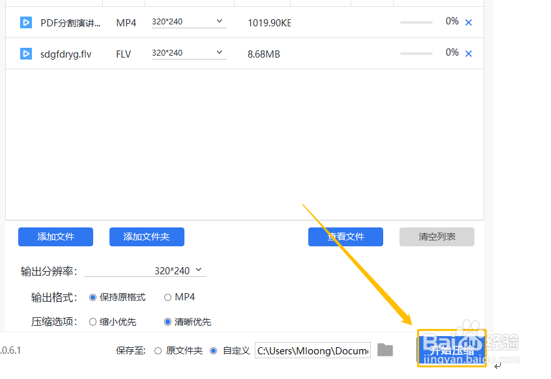The height and width of the screenshot is (379, 551).
Task: Click the 8.68MB file size cell
Action: coord(264,54)
